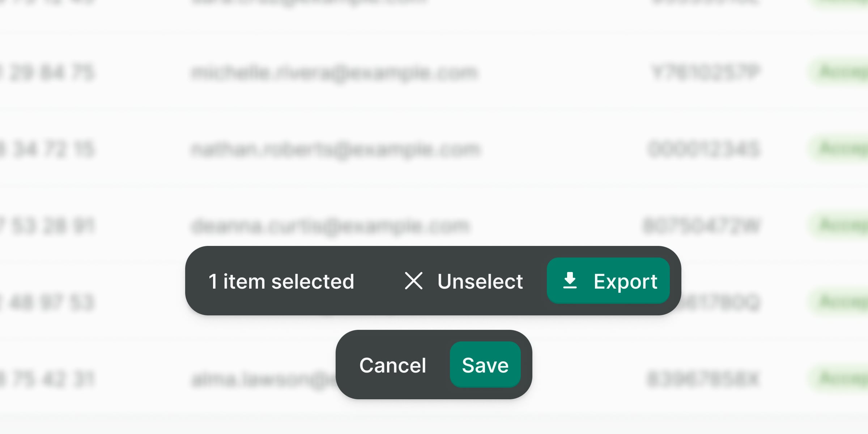Click the ID cell in deanna.curtis row
Viewport: 868px width, 434px height.
(702, 226)
